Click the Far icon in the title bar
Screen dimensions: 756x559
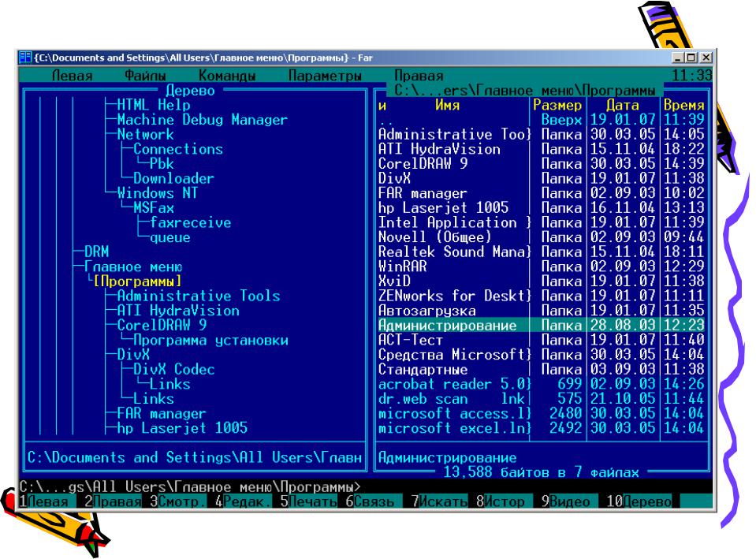coord(25,58)
